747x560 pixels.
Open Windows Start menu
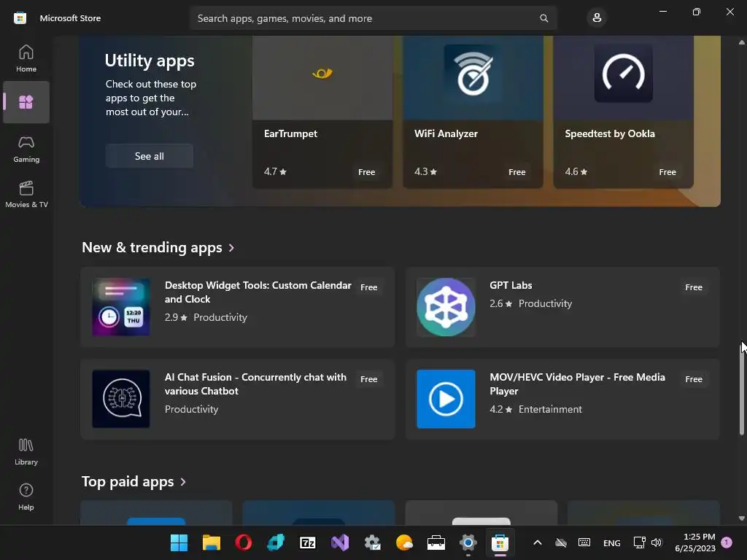tap(179, 542)
